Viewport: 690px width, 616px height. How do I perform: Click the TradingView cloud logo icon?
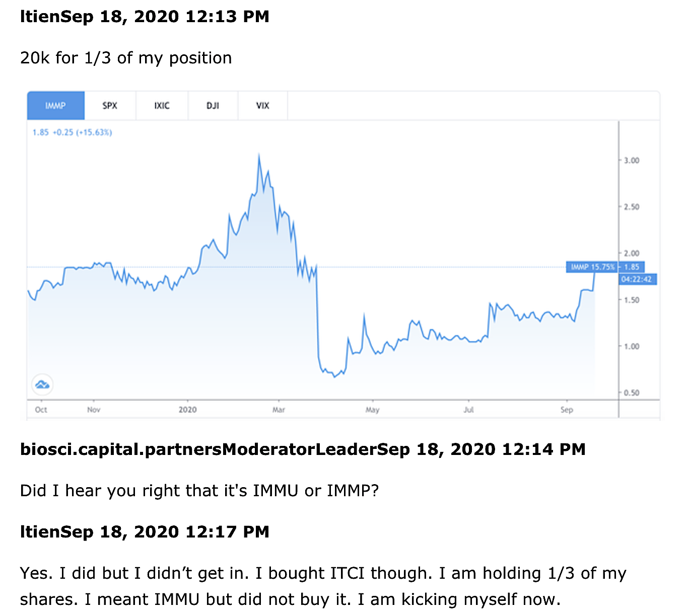[42, 385]
